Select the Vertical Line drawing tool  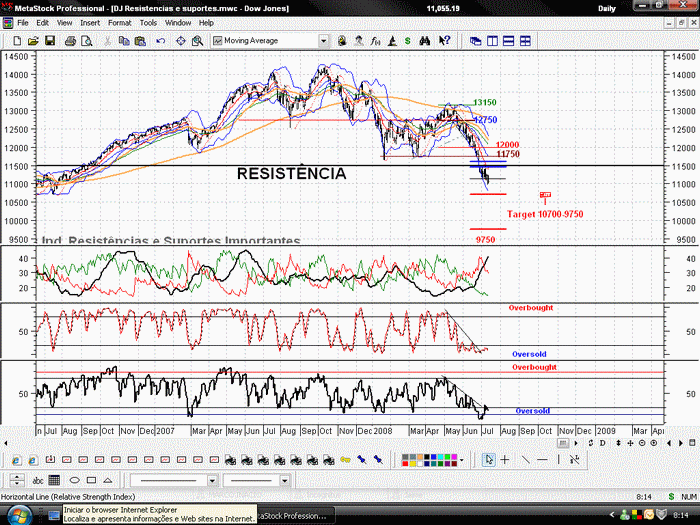(x=558, y=459)
